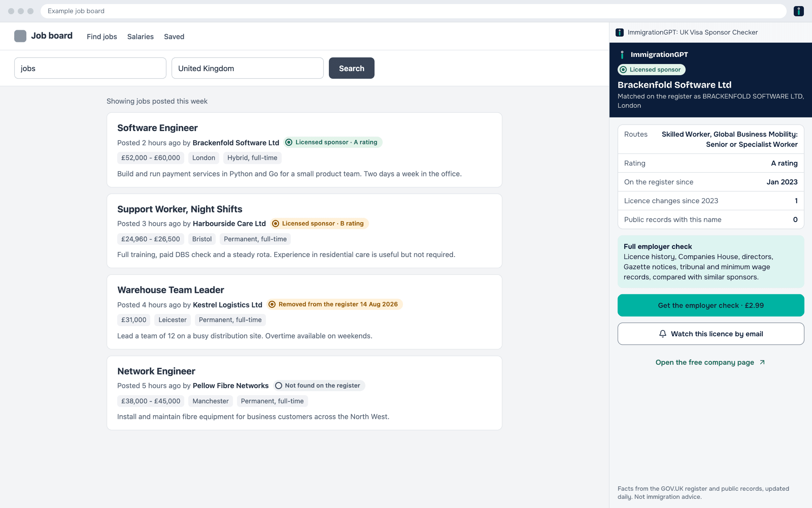812x508 pixels.
Task: Click the browser address bar
Action: coord(413,11)
